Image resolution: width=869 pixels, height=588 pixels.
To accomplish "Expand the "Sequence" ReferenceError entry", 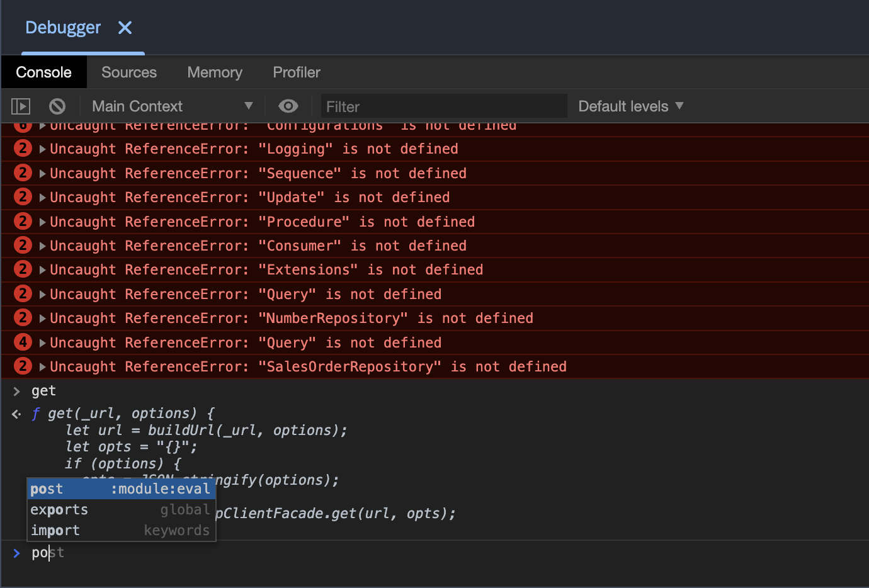I will tap(43, 173).
